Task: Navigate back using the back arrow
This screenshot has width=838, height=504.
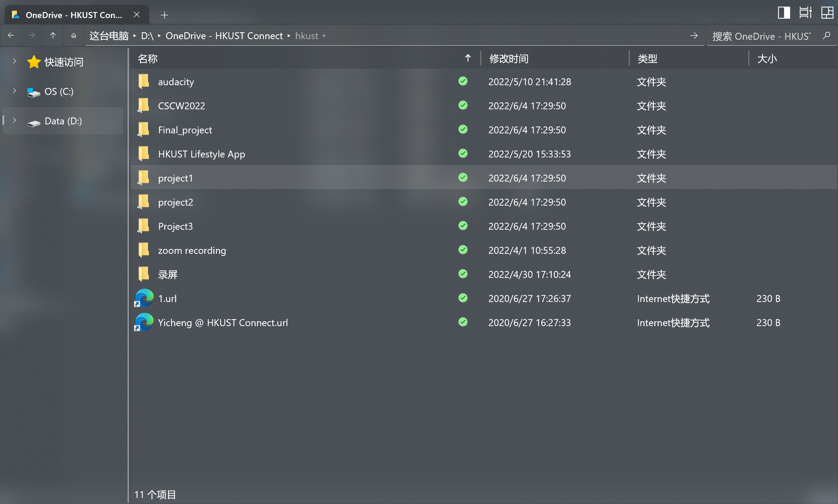Action: 11,35
